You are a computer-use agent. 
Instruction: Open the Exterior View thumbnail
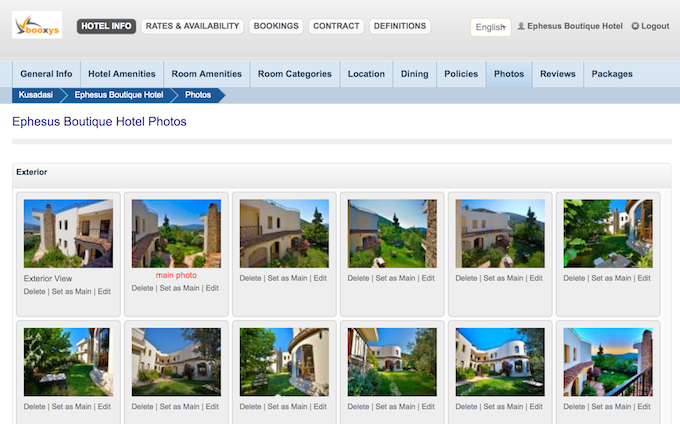(68, 233)
